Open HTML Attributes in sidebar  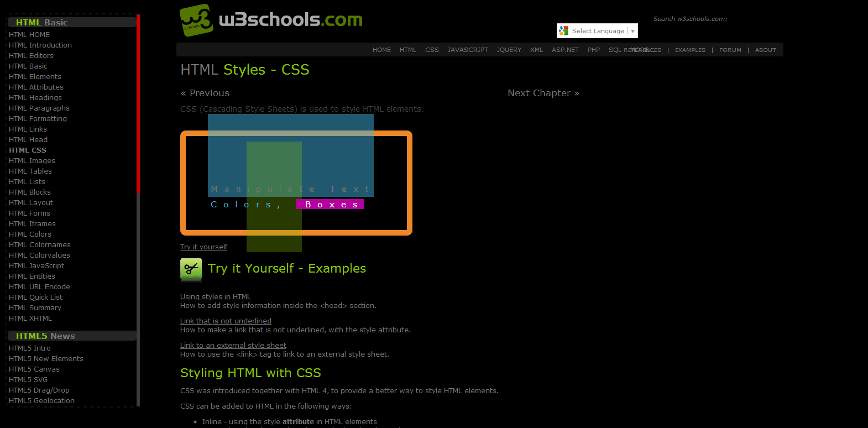pos(36,87)
